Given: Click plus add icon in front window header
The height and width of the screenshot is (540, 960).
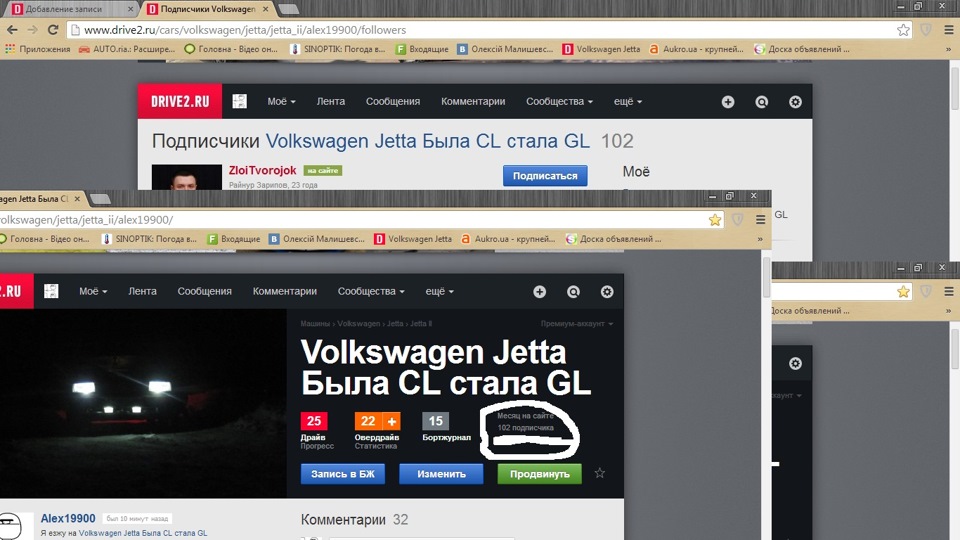Looking at the screenshot, I should pos(539,292).
